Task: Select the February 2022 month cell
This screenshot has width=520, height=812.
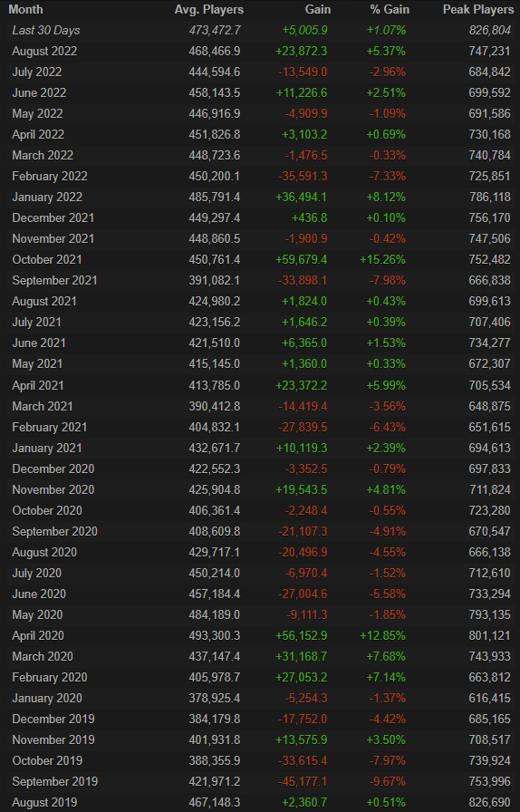Action: click(50, 176)
